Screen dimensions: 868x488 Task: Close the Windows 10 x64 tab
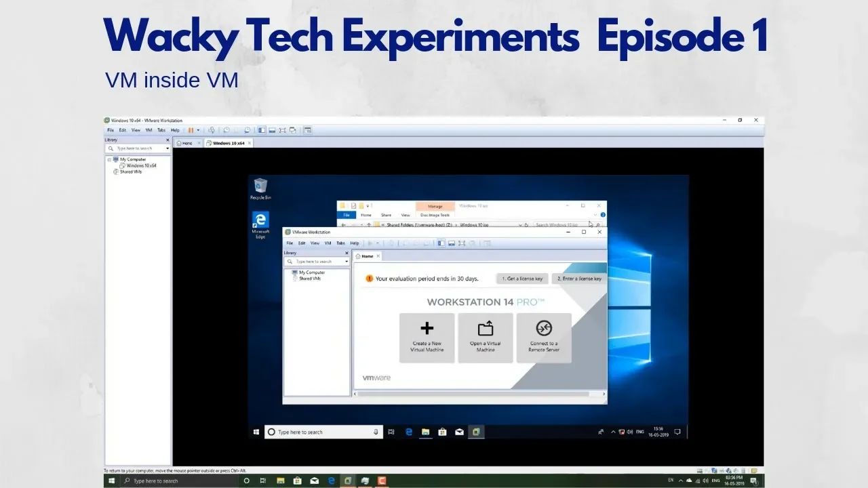250,143
